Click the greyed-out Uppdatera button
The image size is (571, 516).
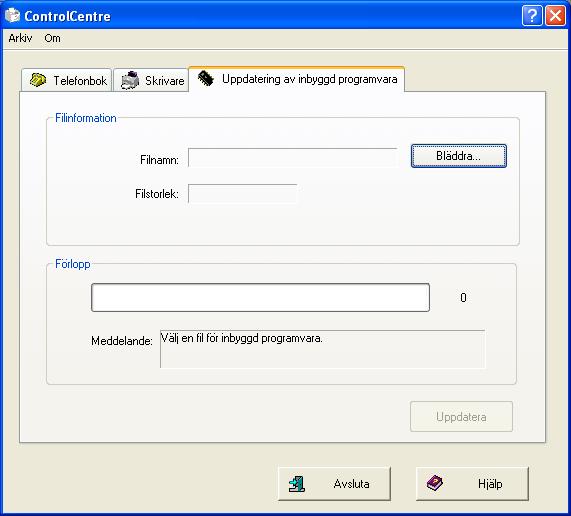tap(461, 417)
